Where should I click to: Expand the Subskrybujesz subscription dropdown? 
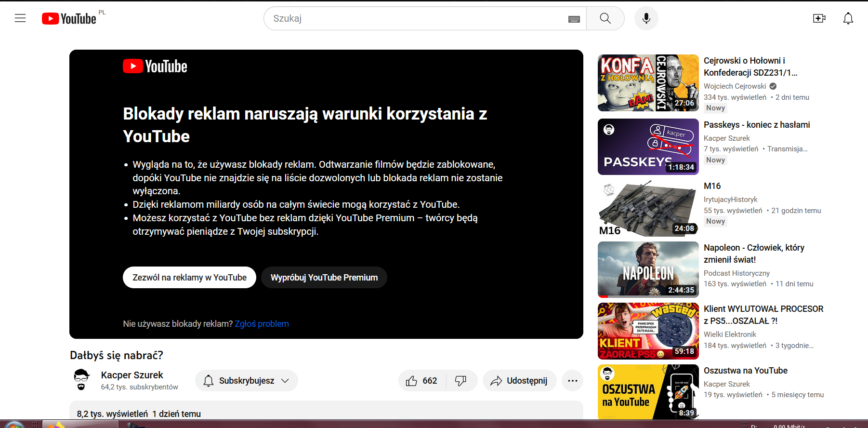point(247,381)
